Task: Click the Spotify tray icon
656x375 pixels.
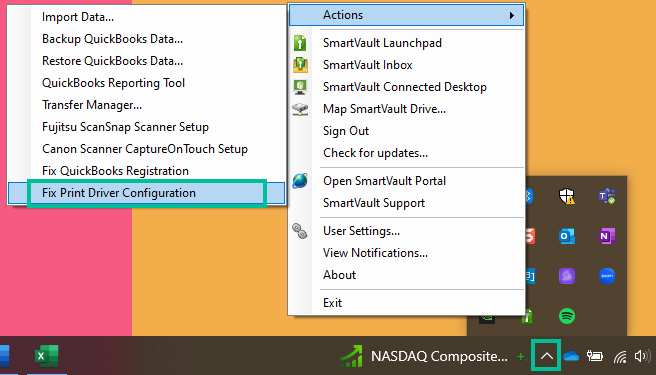Action: [x=566, y=316]
